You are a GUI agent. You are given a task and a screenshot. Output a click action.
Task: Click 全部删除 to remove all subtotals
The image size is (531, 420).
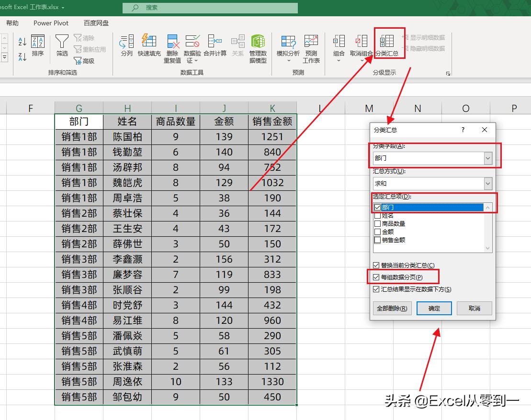[x=393, y=308]
